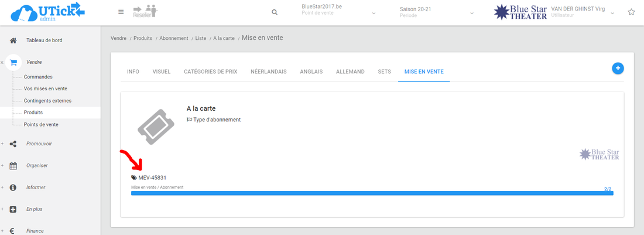Click the Promouvoir share icon
The width and height of the screenshot is (644, 235).
point(13,144)
